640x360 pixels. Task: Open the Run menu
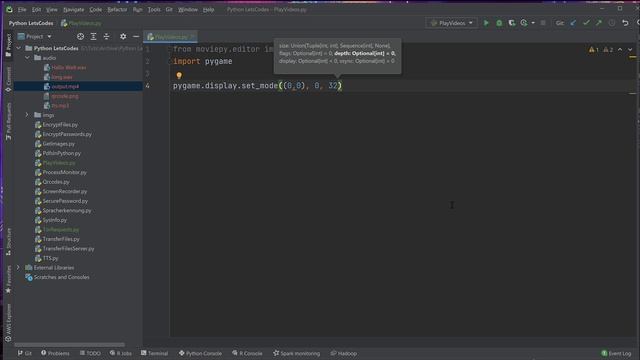138,9
